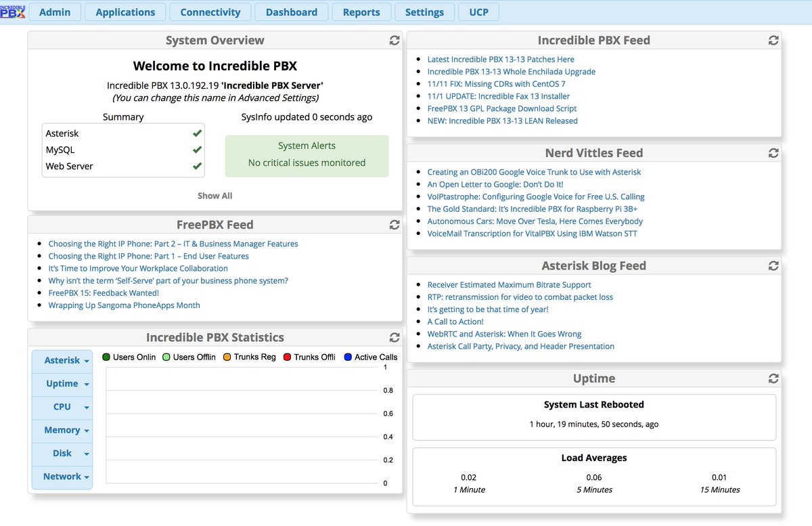Open Latest Incredible PBX 13-13 Patches link
Screen dimensions: 812x526
pos(501,60)
